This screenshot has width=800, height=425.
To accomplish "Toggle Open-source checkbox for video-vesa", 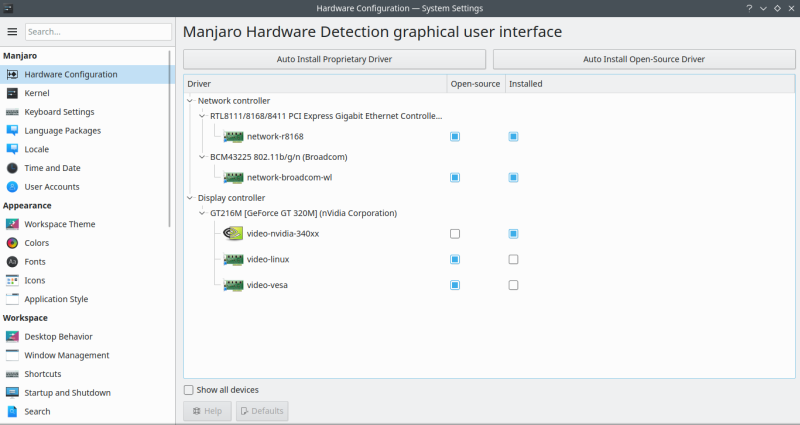I will [x=455, y=285].
